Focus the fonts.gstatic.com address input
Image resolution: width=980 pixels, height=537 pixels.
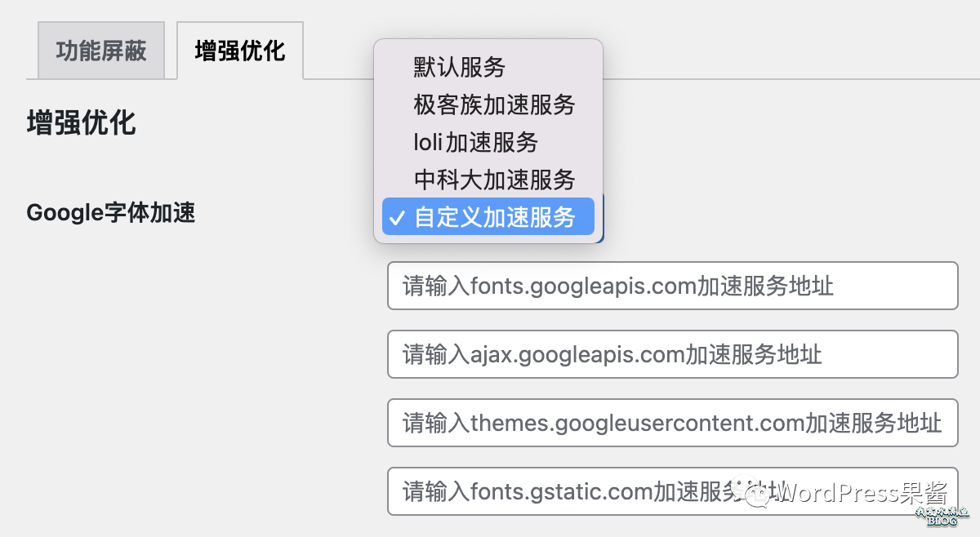coord(572,491)
